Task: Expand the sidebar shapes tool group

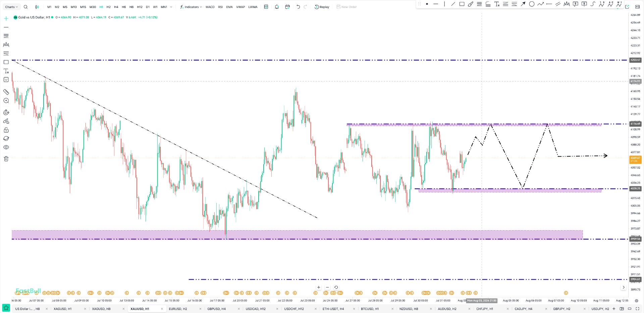Action: point(6,62)
